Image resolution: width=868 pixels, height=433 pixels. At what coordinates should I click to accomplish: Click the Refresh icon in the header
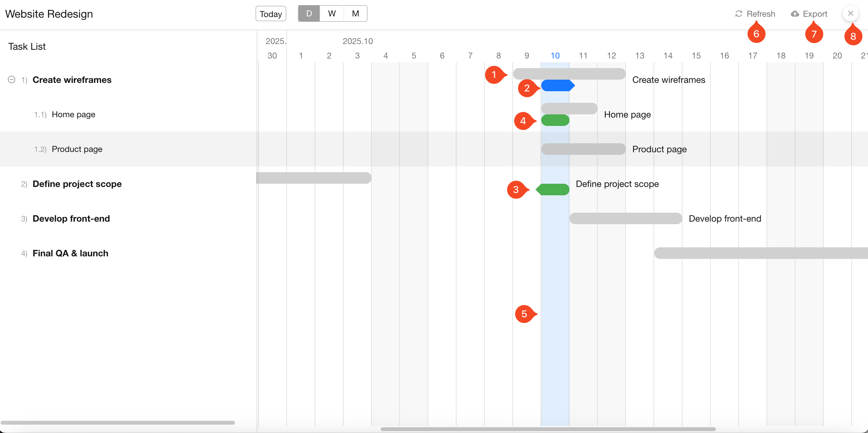(739, 14)
